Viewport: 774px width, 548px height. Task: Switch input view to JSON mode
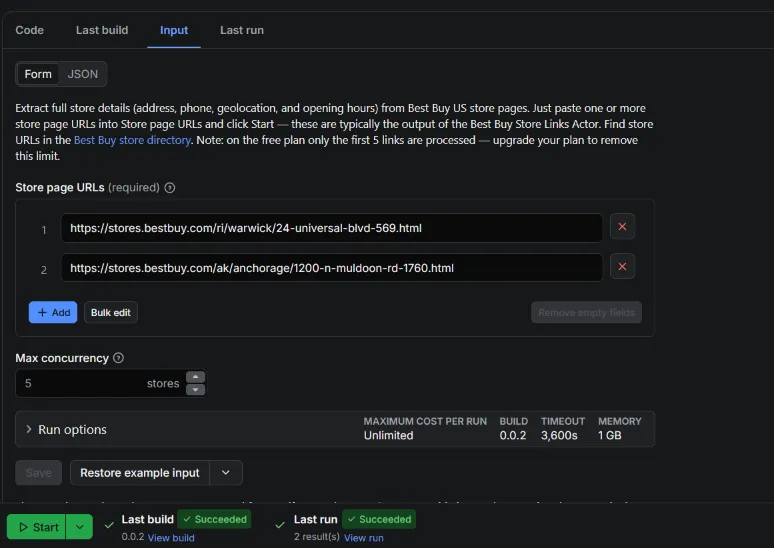(82, 74)
